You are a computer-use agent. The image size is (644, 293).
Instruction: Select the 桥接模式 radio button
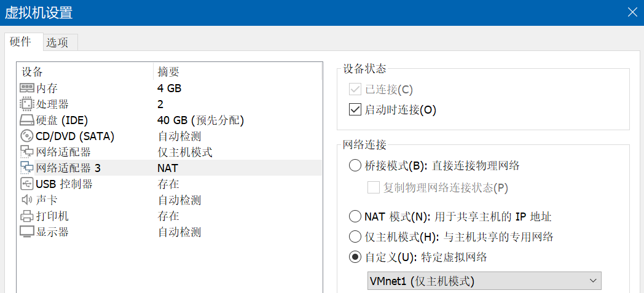355,165
